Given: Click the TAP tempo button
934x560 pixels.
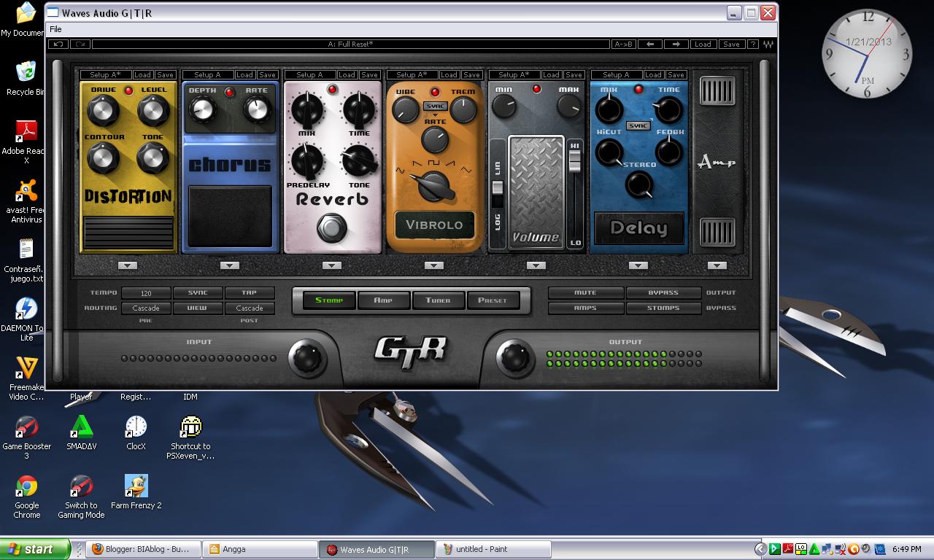Looking at the screenshot, I should click(x=250, y=292).
